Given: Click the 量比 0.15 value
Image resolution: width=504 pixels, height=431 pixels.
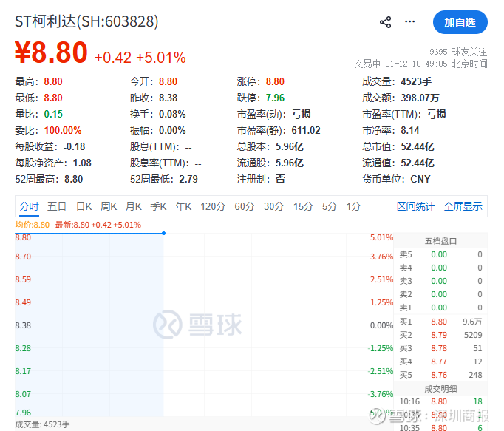Looking at the screenshot, I should [x=53, y=114].
